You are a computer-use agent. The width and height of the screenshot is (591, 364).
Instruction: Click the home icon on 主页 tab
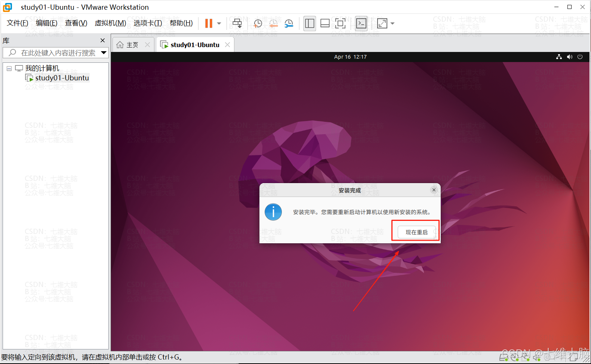click(x=120, y=45)
